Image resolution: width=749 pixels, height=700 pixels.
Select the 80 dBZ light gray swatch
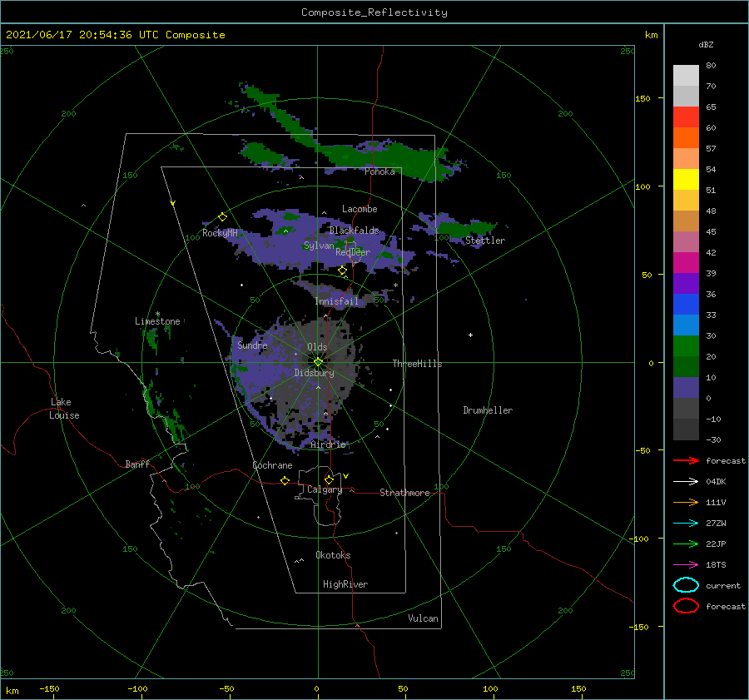686,76
